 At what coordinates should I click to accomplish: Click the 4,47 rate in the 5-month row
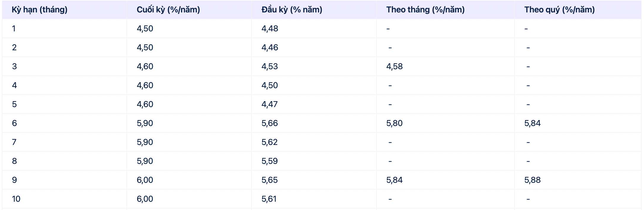point(269,104)
